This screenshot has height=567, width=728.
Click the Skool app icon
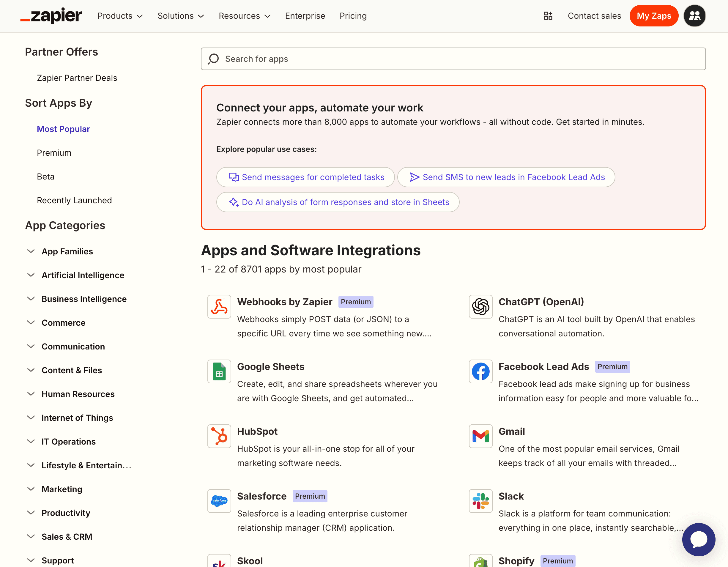[x=219, y=561]
